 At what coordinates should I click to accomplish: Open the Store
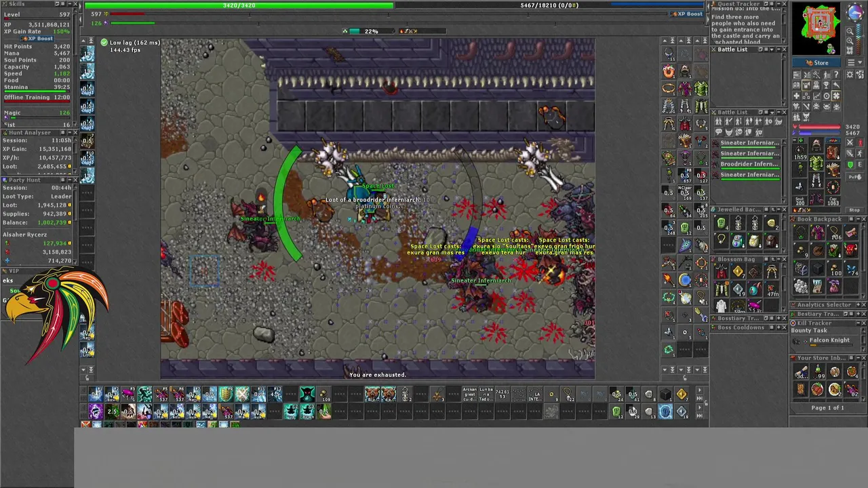pos(816,62)
